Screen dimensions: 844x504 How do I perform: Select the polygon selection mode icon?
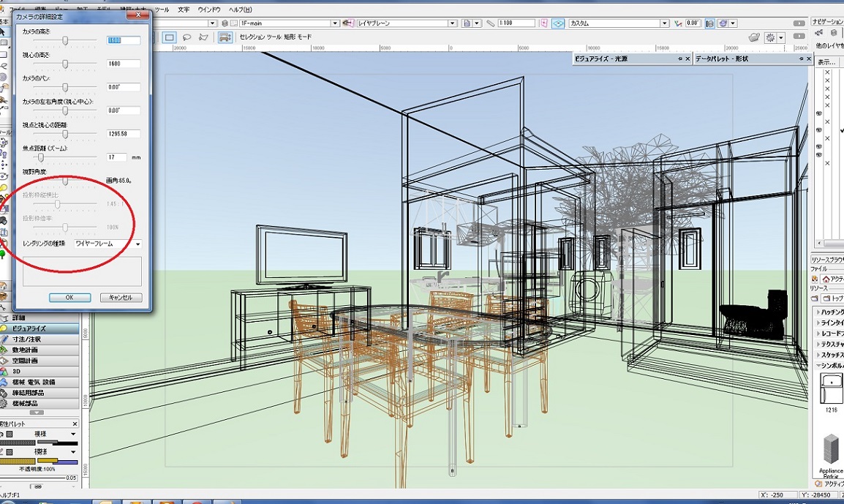[x=203, y=37]
